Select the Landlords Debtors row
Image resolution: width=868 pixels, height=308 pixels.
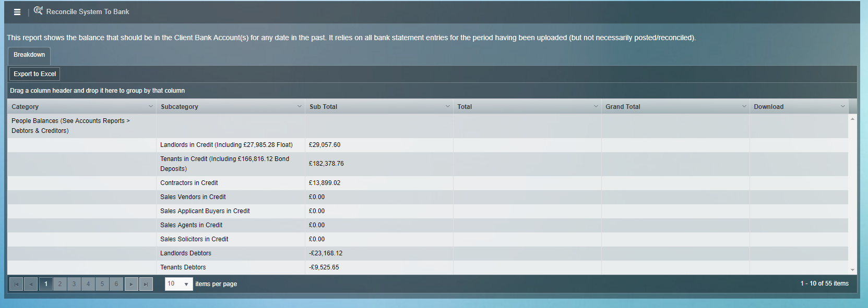click(x=186, y=253)
